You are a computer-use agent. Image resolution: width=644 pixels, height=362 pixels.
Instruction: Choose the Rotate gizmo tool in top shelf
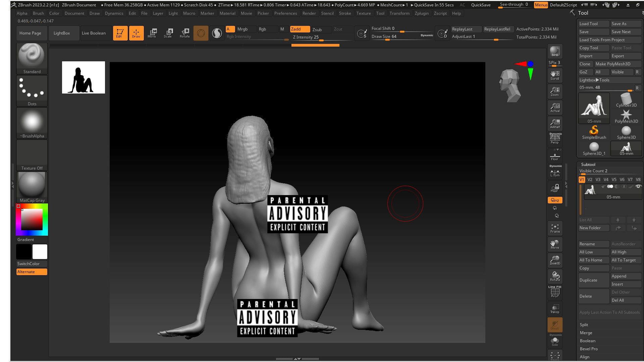point(184,33)
